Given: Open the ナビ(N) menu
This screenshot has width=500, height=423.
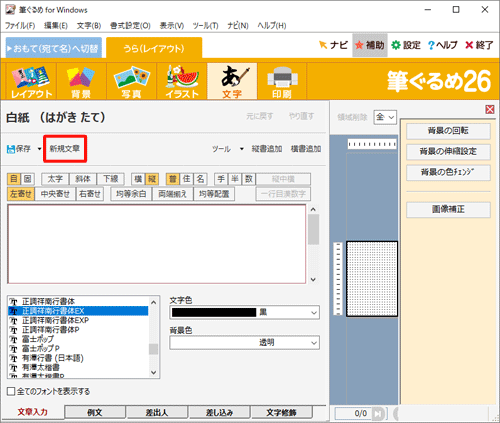Looking at the screenshot, I should click(238, 26).
